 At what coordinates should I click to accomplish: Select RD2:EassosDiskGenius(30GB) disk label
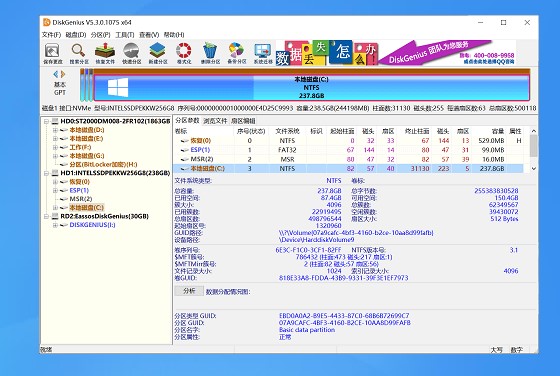(104, 216)
